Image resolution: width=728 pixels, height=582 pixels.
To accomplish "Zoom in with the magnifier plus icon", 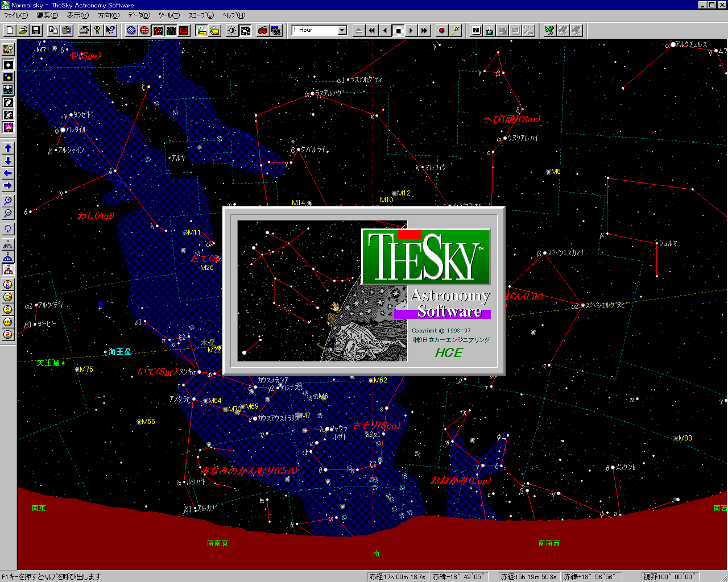I will (8, 201).
